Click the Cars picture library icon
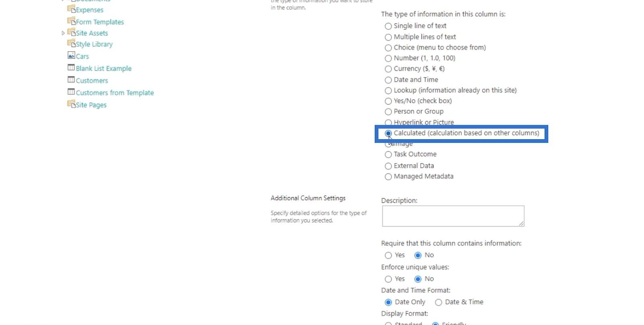The height and width of the screenshot is (325, 644). point(71,55)
